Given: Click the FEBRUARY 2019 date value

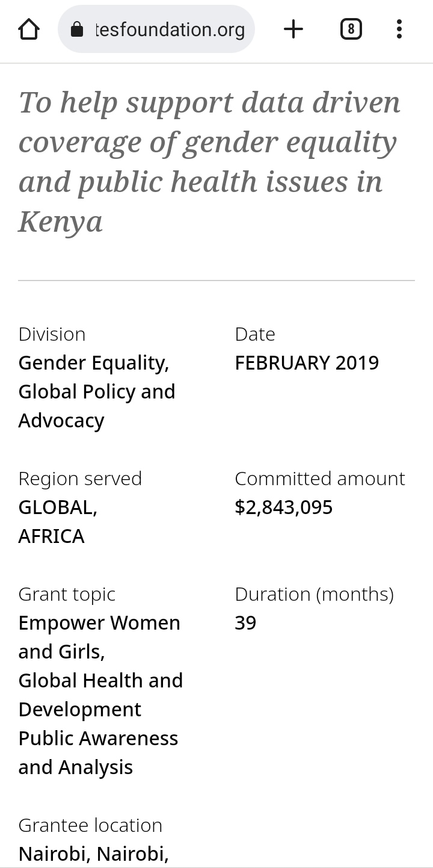Looking at the screenshot, I should point(307,363).
